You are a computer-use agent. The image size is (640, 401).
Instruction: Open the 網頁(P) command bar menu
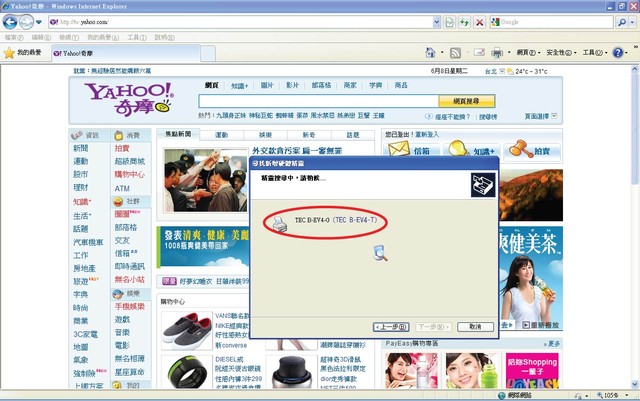pyautogui.click(x=529, y=53)
